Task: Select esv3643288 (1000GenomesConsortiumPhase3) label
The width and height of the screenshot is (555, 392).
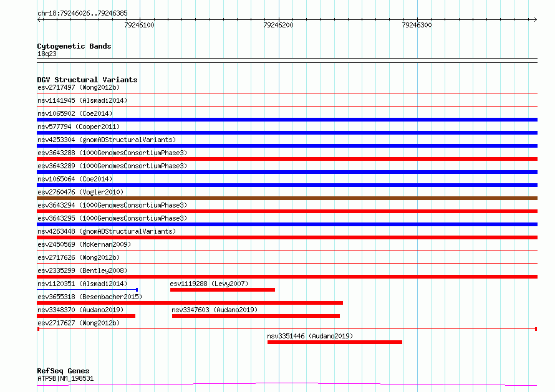Action: pyautogui.click(x=112, y=153)
